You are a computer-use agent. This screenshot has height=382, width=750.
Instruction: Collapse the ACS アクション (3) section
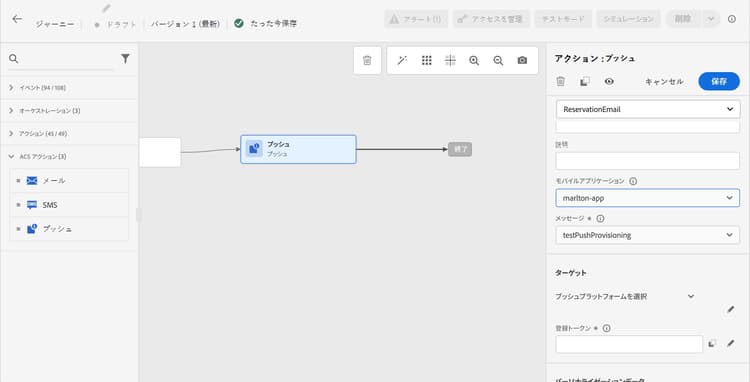tap(69, 156)
